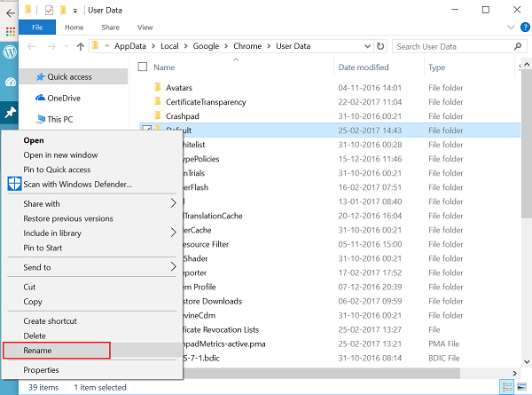The height and width of the screenshot is (395, 532).
Task: Choose Cut in context menu
Action: click(x=29, y=287)
